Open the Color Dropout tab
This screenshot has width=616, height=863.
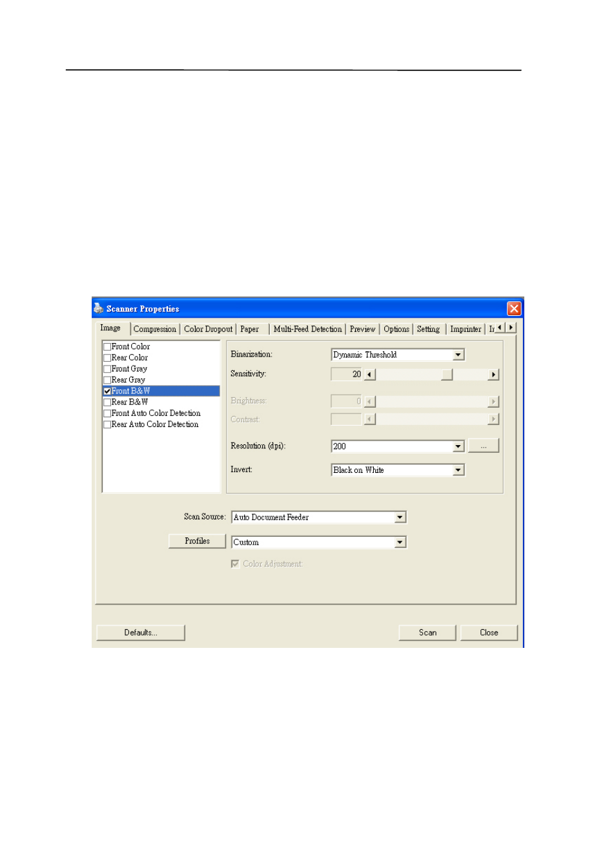click(208, 329)
